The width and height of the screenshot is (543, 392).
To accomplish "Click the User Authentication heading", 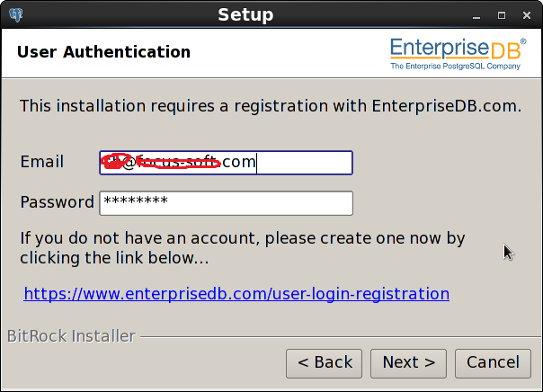I will click(104, 52).
